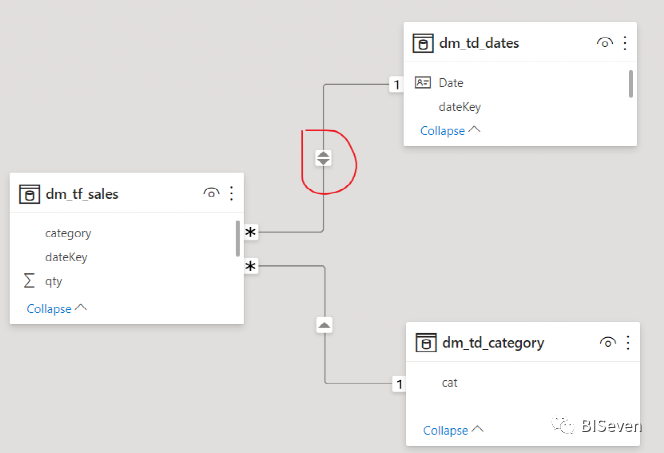This screenshot has height=453, width=664.
Task: Toggle visibility of dm_tf_sales table
Action: coord(211,193)
